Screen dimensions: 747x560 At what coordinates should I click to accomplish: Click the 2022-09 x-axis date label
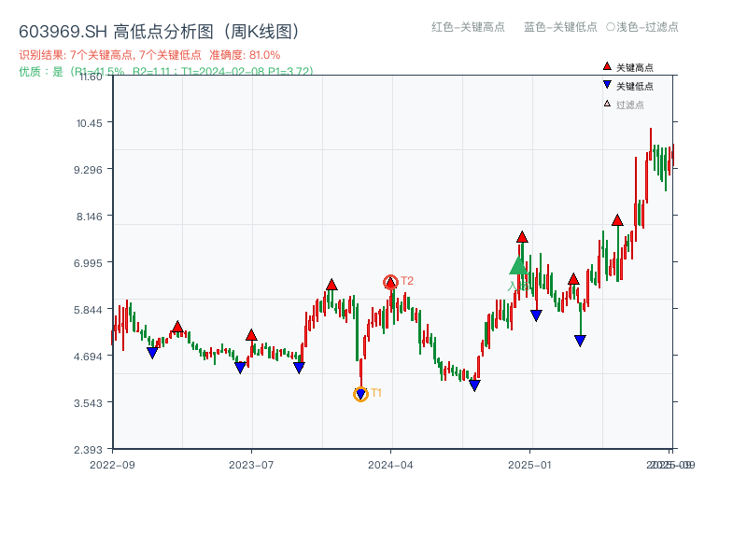pyautogui.click(x=112, y=465)
